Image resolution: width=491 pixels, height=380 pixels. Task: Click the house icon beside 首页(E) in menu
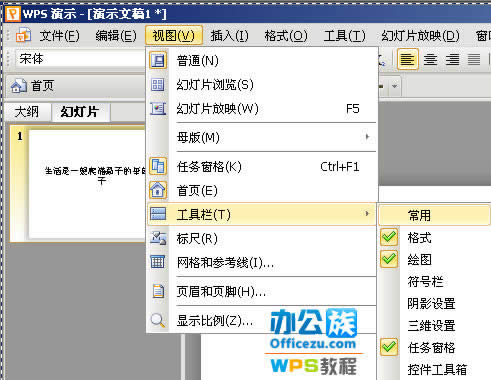tap(158, 190)
